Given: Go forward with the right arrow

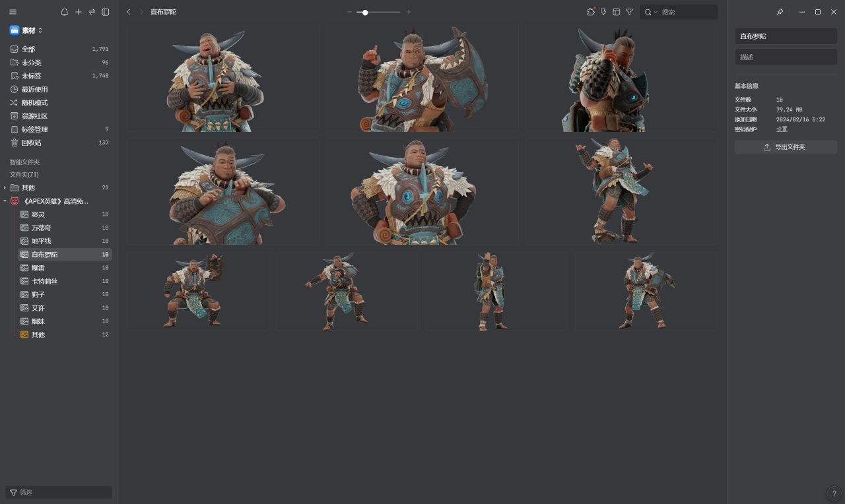Looking at the screenshot, I should [141, 12].
